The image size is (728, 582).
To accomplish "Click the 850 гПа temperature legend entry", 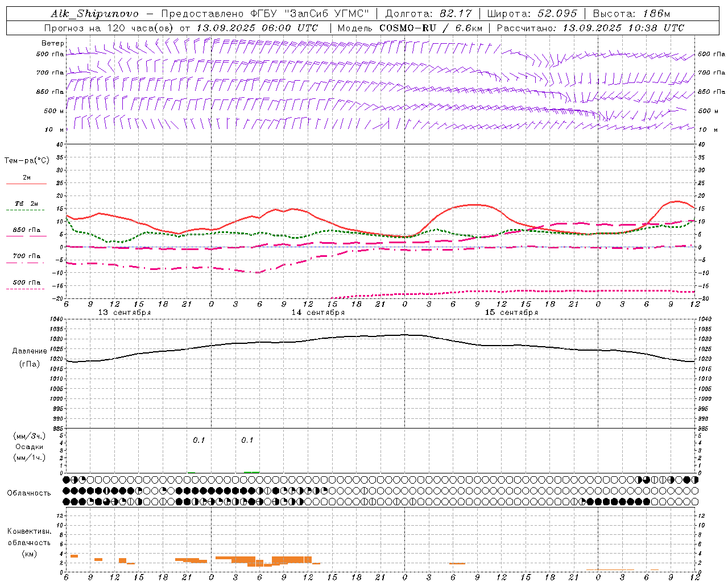I will 27,230.
